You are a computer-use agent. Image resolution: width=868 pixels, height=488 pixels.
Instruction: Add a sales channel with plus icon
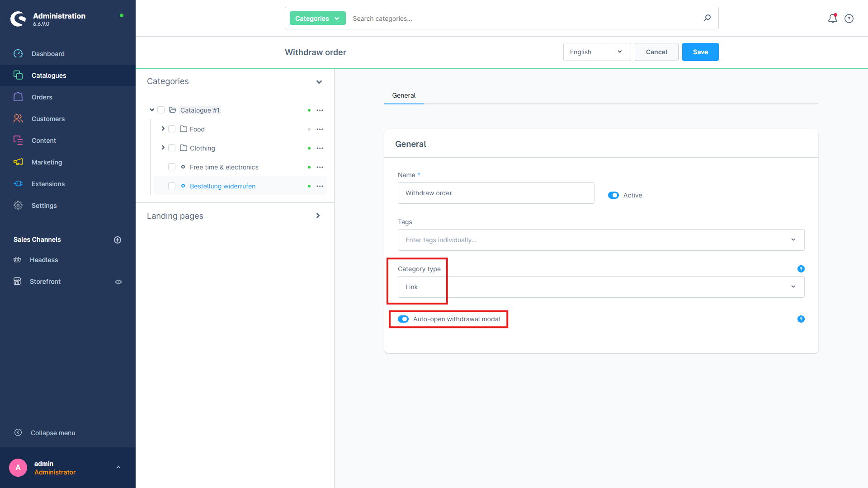click(118, 240)
